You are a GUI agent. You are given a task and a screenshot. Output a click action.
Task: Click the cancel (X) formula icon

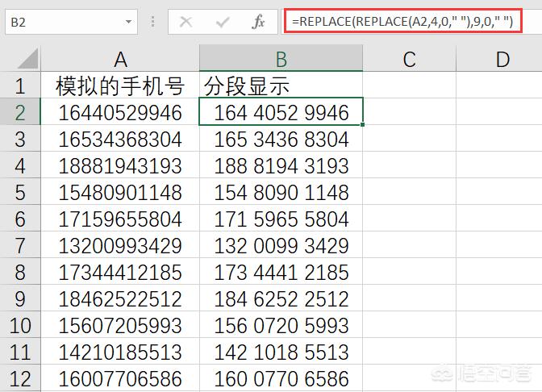point(186,22)
